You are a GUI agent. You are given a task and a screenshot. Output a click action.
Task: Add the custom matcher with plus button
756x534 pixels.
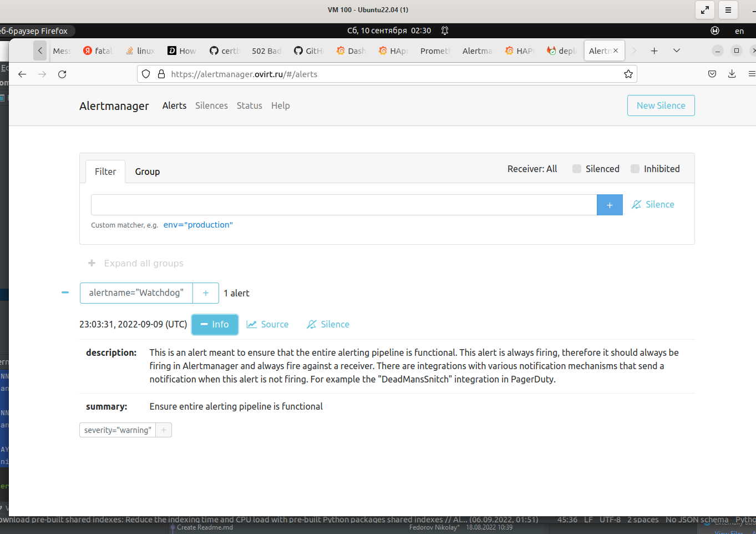click(x=610, y=205)
